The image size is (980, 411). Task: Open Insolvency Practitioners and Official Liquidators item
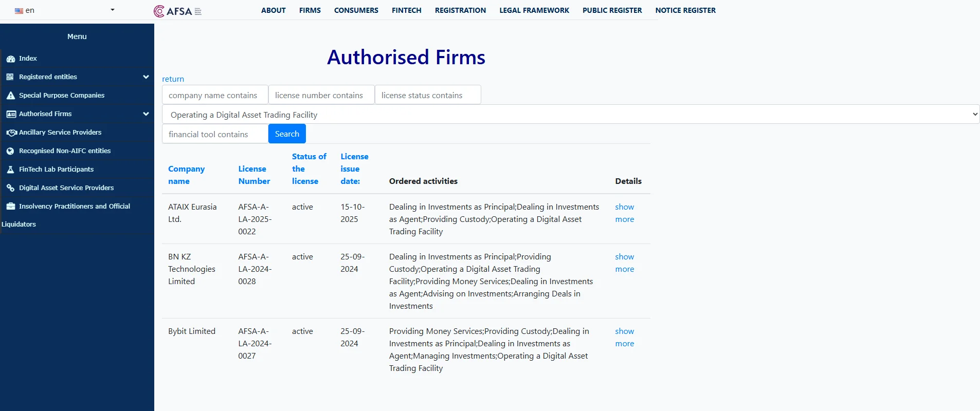tap(75, 207)
